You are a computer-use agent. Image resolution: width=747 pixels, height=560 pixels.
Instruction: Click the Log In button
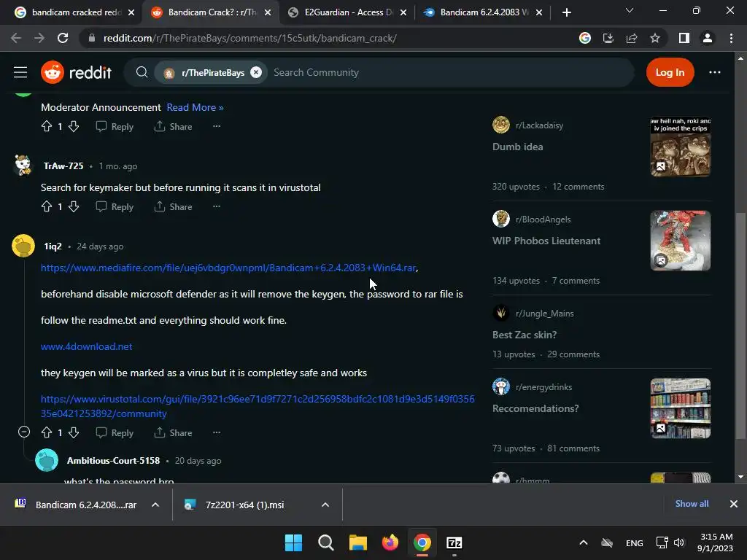pyautogui.click(x=670, y=72)
